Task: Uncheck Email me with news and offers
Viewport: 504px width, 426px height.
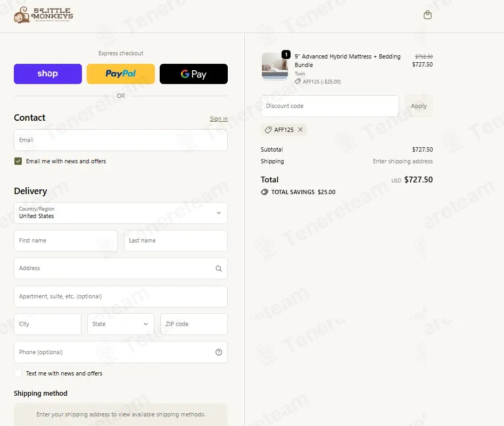Action: (18, 161)
